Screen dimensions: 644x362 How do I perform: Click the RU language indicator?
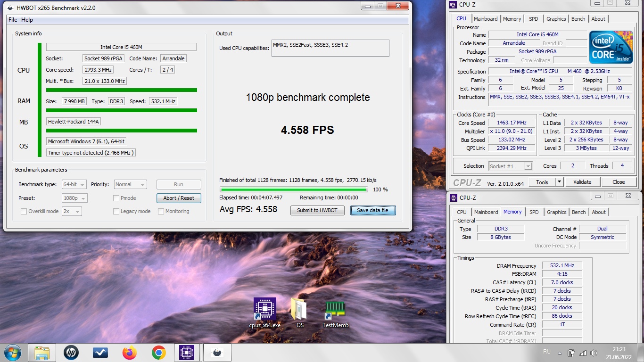(x=547, y=352)
